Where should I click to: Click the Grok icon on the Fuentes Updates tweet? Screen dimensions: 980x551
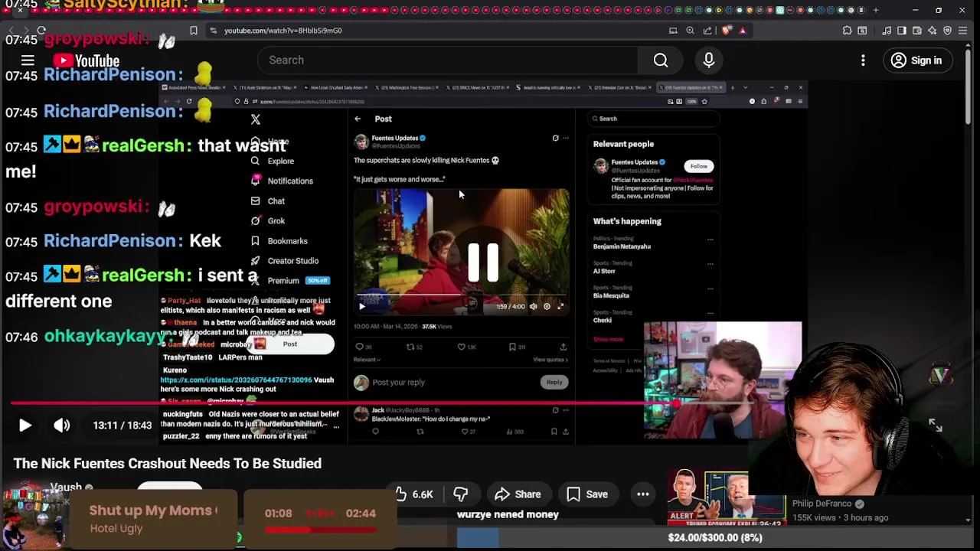click(556, 139)
